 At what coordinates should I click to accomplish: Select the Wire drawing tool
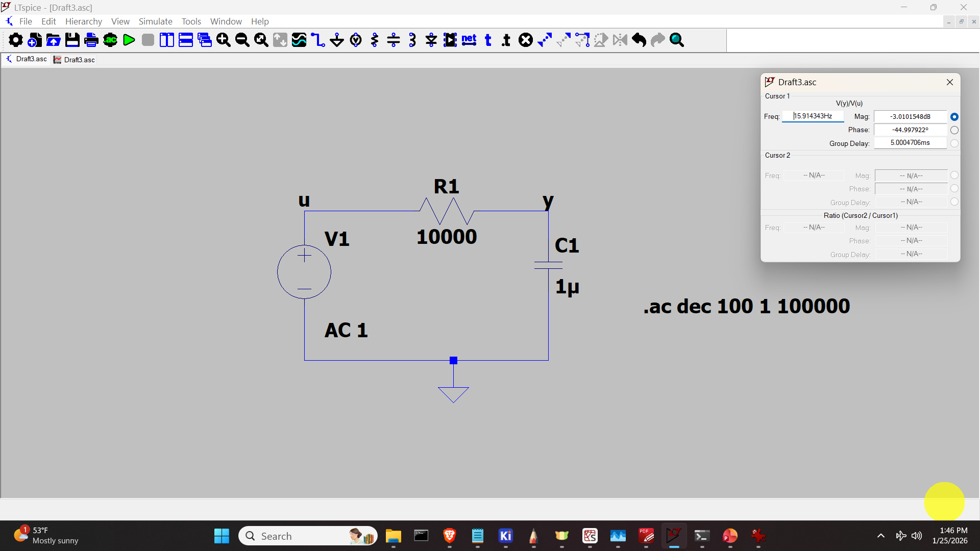pyautogui.click(x=318, y=40)
